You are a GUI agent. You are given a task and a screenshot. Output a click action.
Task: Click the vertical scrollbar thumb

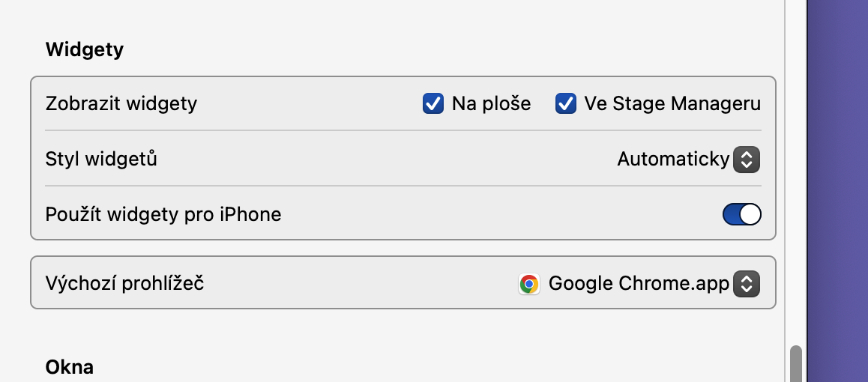(x=795, y=364)
